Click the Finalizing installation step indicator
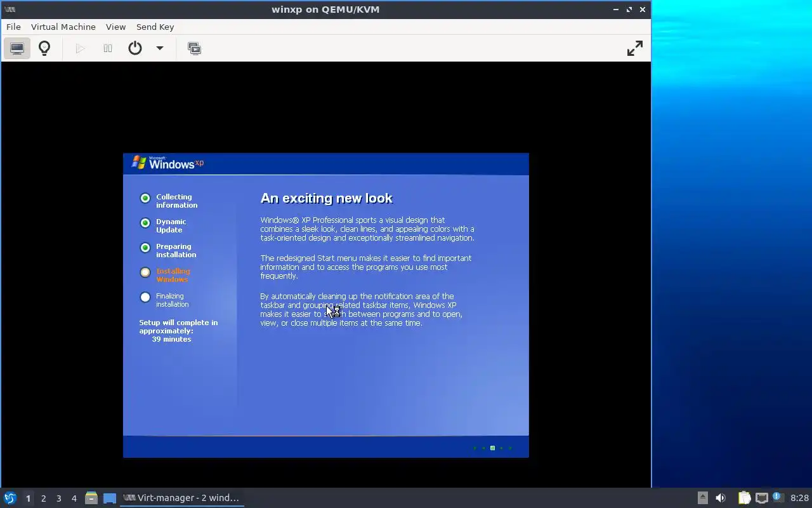Viewport: 812px width, 508px height. coord(145,297)
